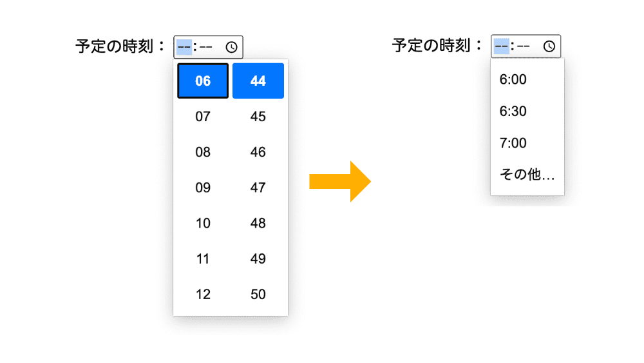This screenshot has width=644, height=363.
Task: Select minute 50 at bottom of minute list
Action: (x=258, y=295)
